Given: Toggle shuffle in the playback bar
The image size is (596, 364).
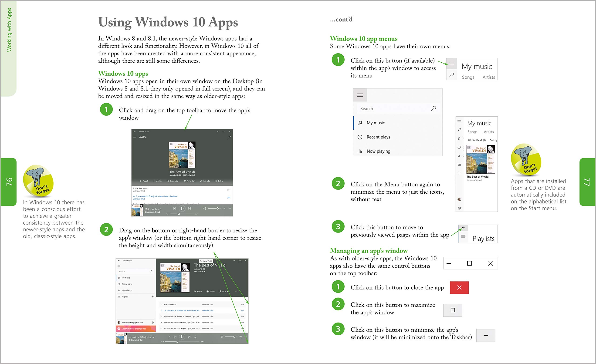Looking at the screenshot, I should (x=169, y=337).
